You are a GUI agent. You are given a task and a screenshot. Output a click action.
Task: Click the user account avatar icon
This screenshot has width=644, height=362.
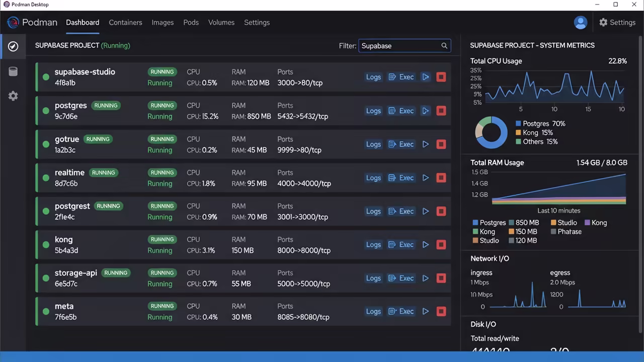(x=581, y=23)
